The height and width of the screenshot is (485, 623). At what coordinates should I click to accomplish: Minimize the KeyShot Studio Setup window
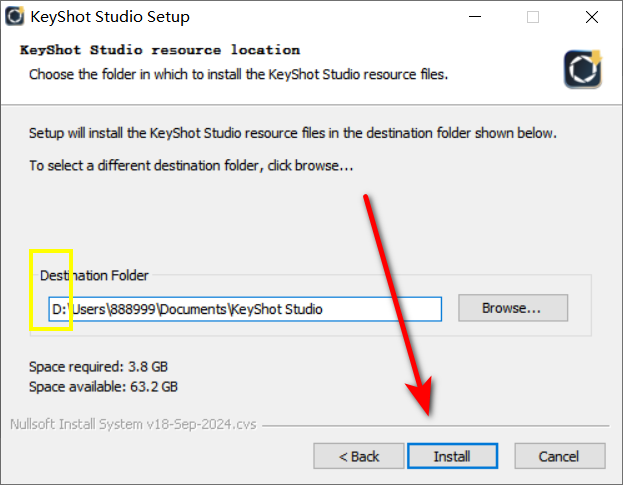[x=475, y=17]
